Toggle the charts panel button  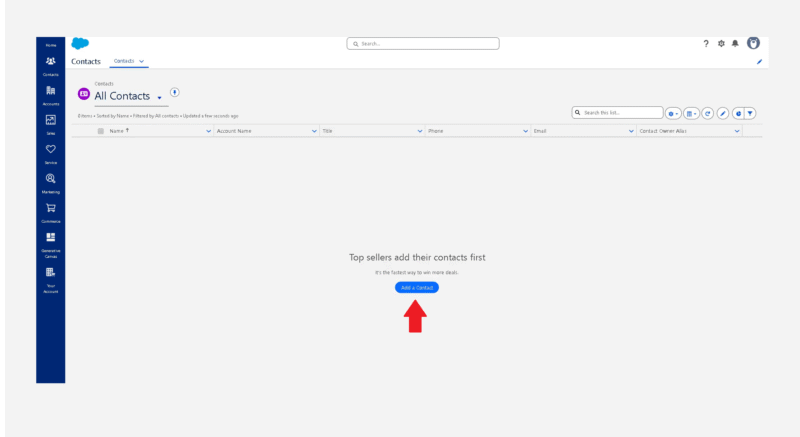(737, 113)
